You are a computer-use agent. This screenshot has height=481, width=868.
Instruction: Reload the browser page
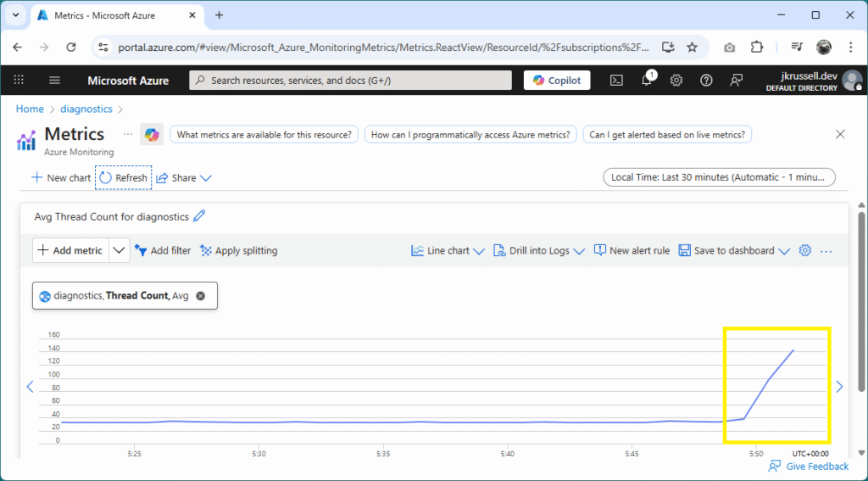(x=71, y=48)
